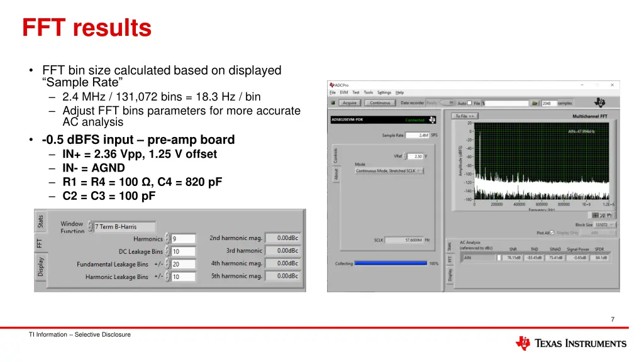The image size is (644, 362).
Task: Click the TI logo on ADS8320EVM-PDK banner
Action: coord(432,119)
